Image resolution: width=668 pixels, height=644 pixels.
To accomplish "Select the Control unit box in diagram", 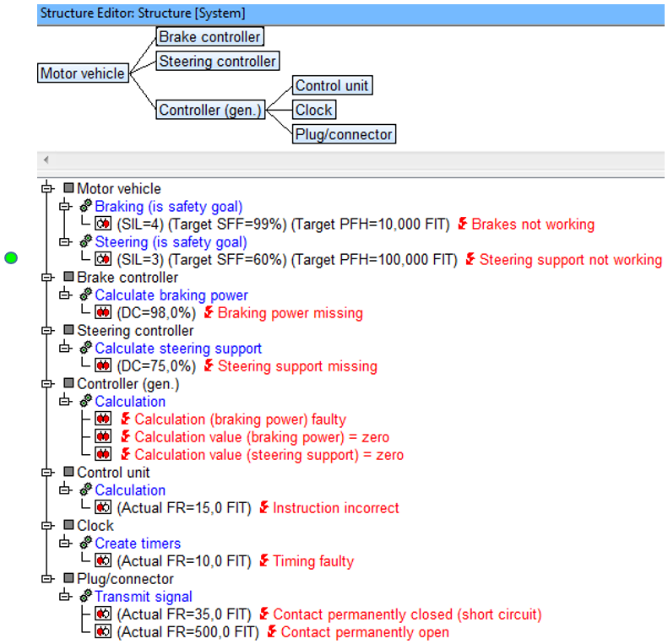I will pos(332,85).
